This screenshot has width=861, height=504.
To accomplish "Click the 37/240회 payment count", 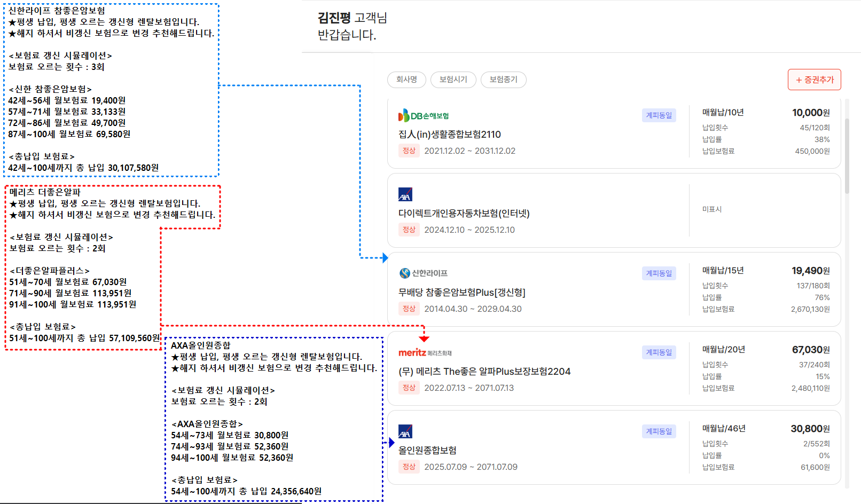I will 815,365.
